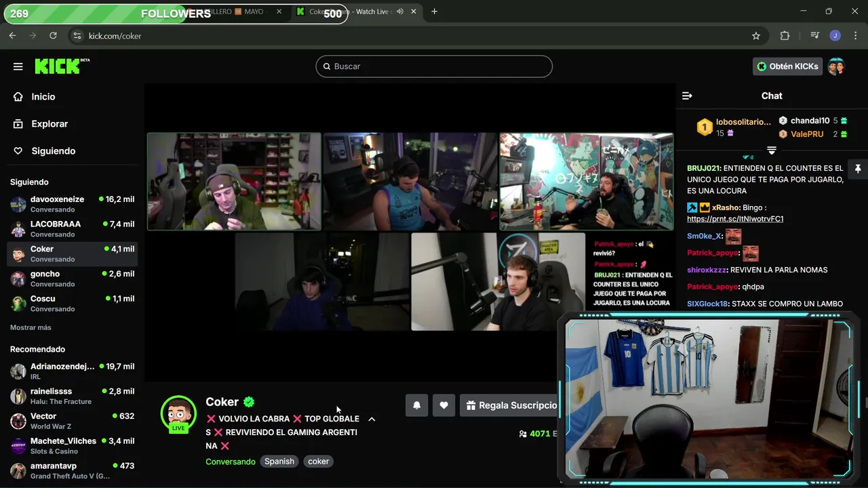The image size is (868, 488).
Task: Click username shiroxkzzz in chat
Action: 707,270
